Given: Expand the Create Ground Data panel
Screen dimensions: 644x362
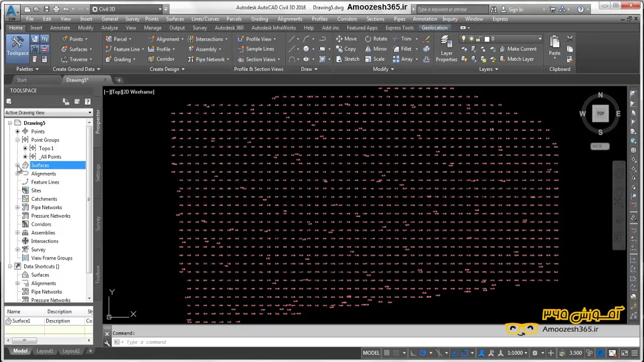Looking at the screenshot, I should [x=76, y=69].
